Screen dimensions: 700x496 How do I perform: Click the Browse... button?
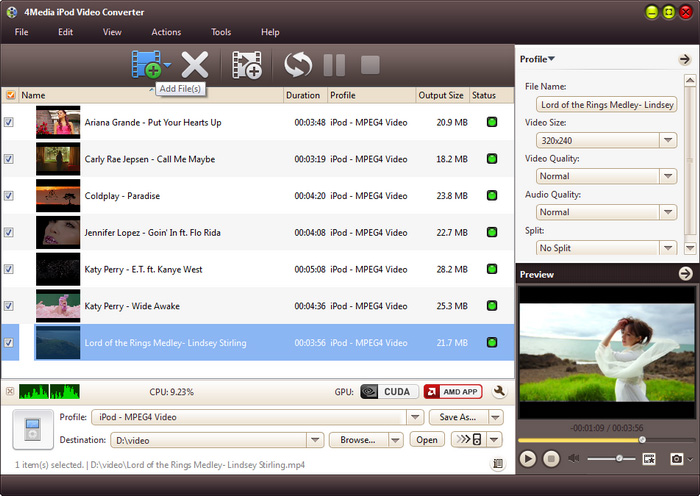click(x=357, y=440)
